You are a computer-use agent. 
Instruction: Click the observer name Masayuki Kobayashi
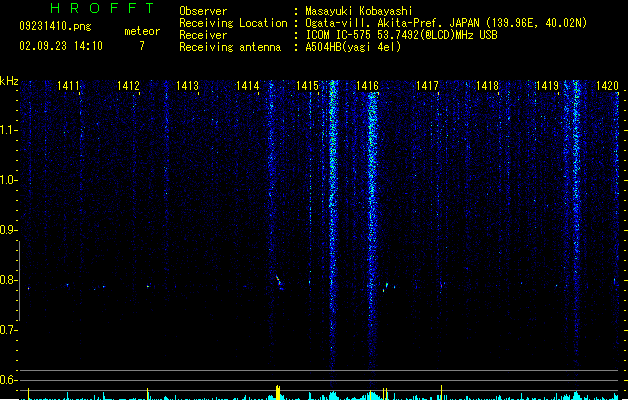tap(359, 11)
